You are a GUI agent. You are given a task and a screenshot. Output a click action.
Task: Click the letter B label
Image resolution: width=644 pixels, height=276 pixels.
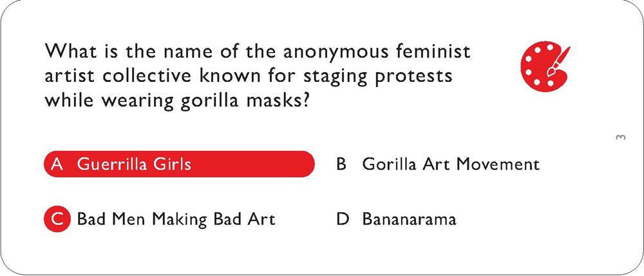tap(341, 164)
